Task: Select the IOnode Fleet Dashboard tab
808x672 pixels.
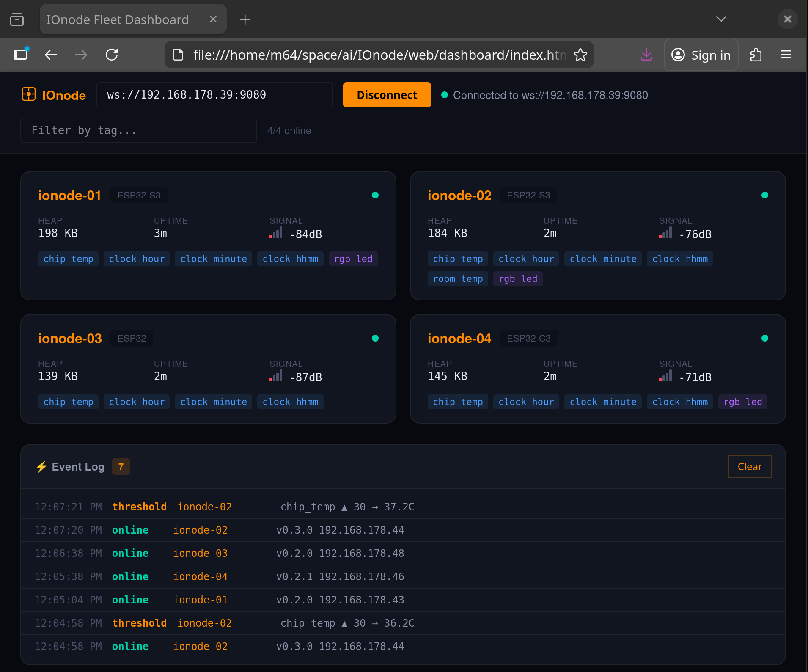Action: pyautogui.click(x=118, y=19)
